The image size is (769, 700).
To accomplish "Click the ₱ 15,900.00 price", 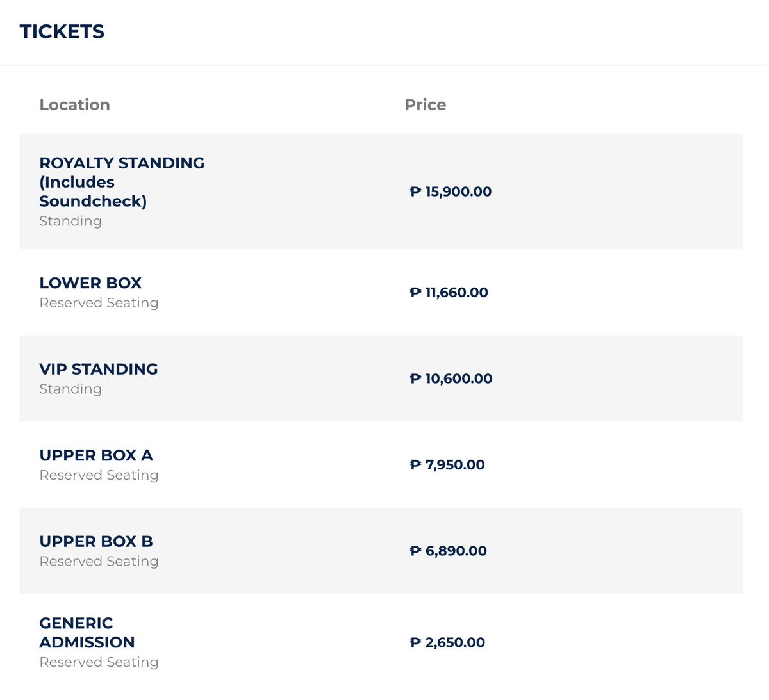I will click(451, 191).
